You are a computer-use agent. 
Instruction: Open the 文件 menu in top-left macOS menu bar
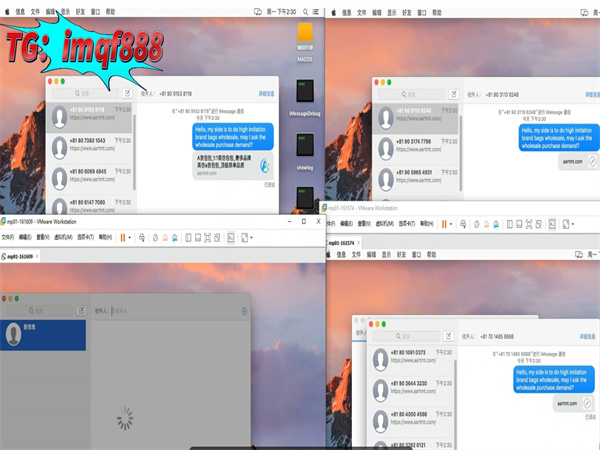(36, 11)
